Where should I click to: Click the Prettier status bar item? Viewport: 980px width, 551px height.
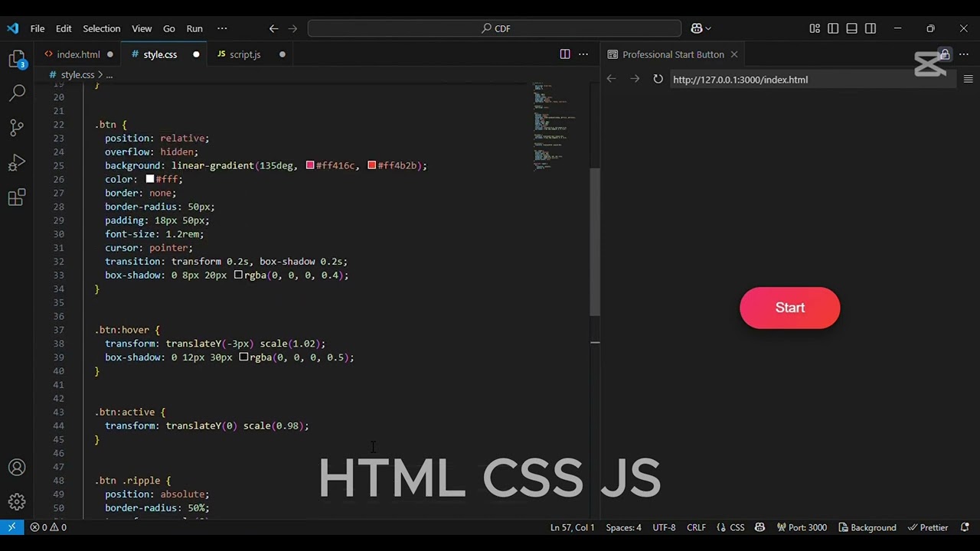tap(928, 527)
